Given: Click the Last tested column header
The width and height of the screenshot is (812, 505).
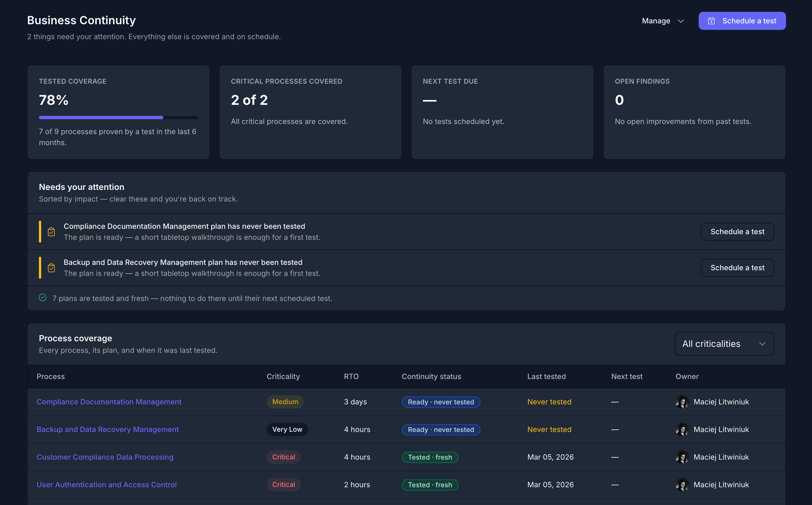Looking at the screenshot, I should (x=546, y=376).
